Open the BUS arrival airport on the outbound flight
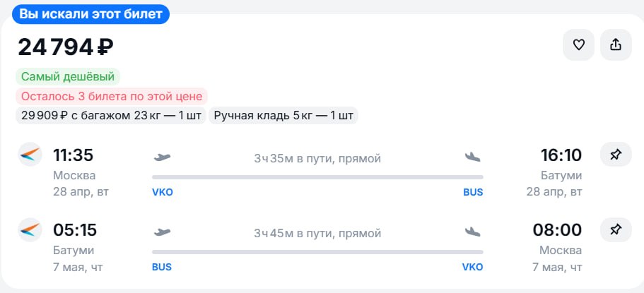 tap(473, 192)
